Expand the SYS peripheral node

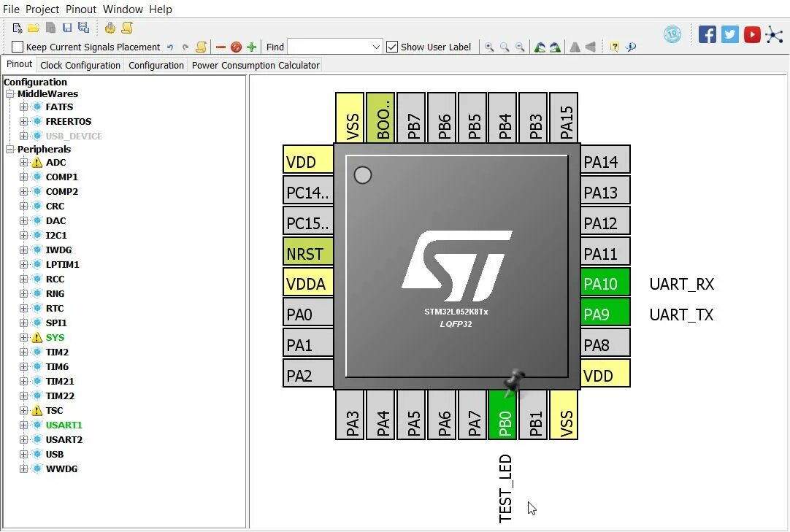click(x=23, y=338)
